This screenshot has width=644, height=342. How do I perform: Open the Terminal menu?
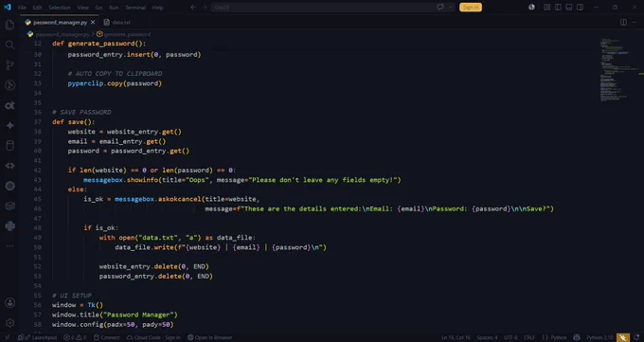click(x=135, y=8)
